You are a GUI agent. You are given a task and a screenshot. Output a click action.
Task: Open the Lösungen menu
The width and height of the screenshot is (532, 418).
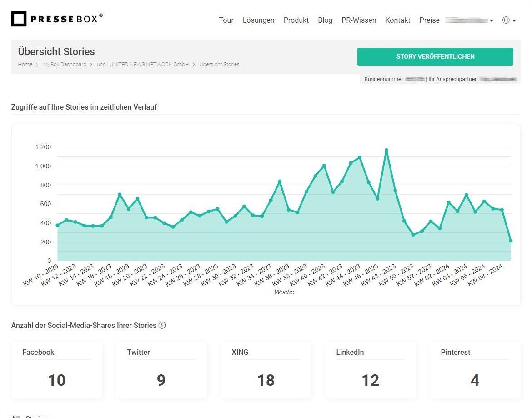[x=258, y=20]
